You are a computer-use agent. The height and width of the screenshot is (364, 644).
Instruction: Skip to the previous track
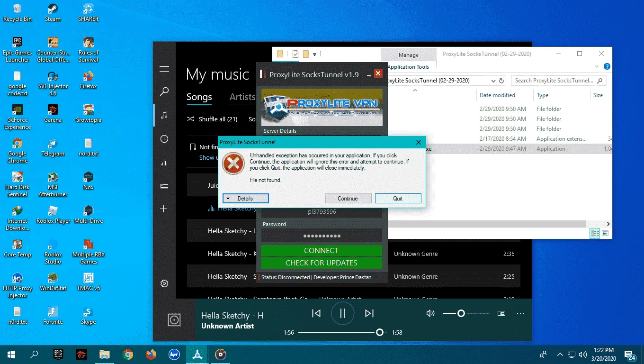[x=316, y=313]
